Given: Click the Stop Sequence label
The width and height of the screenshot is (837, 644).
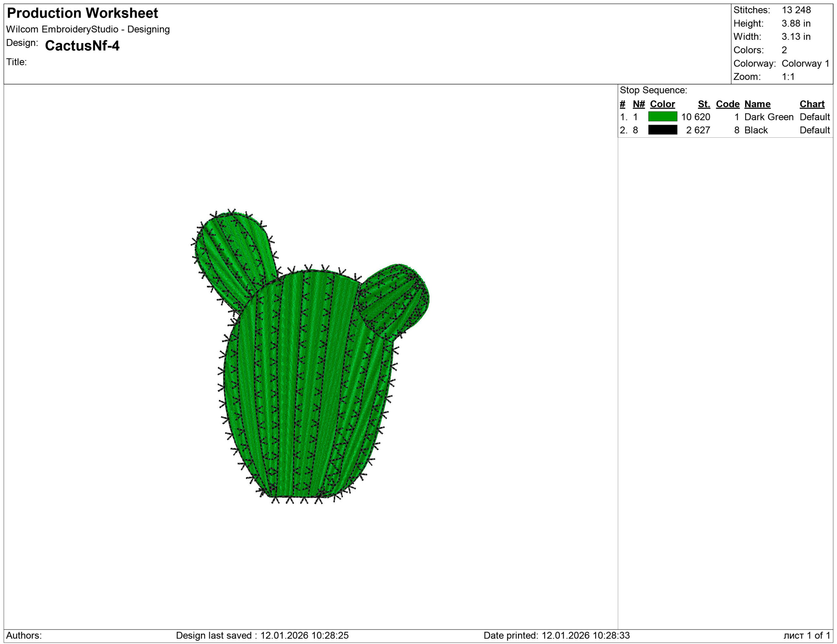Looking at the screenshot, I should tap(653, 90).
